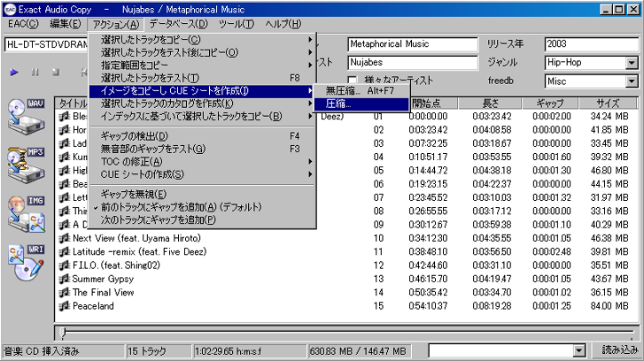
Task: Click the note icon beside Next View
Action: [64, 238]
